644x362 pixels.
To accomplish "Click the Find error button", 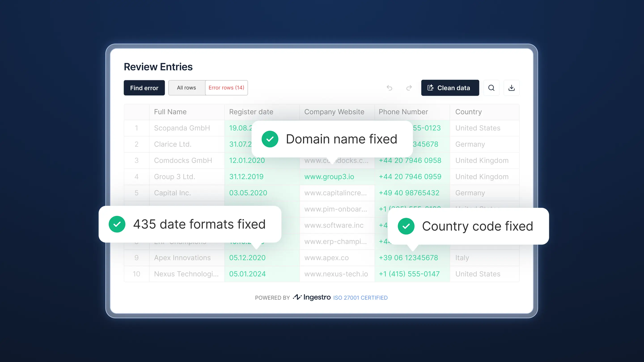I will click(144, 88).
